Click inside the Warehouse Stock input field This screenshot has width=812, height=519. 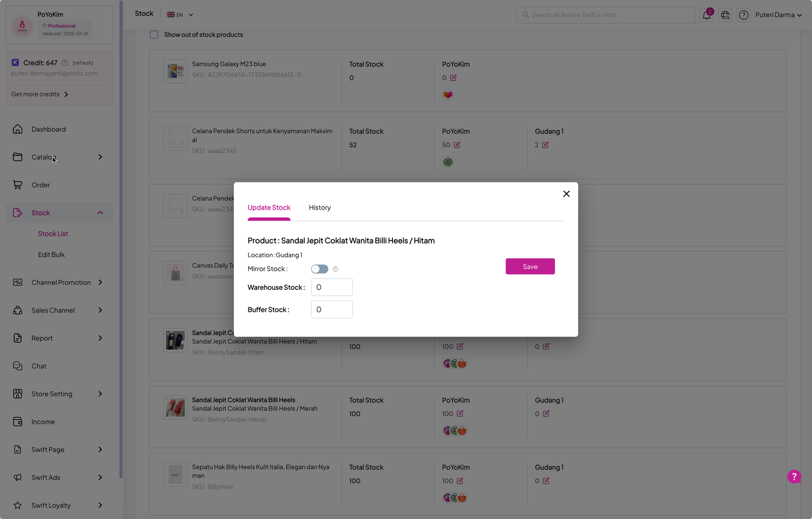(x=331, y=287)
